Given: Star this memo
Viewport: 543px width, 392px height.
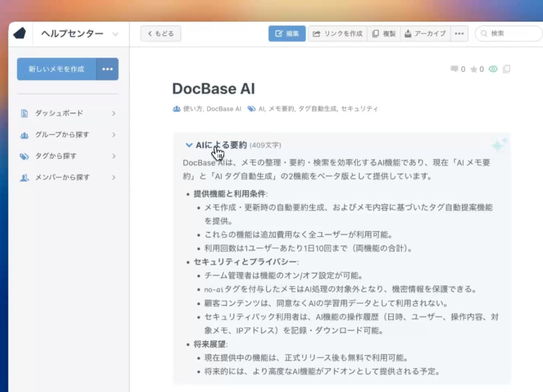Looking at the screenshot, I should [x=473, y=69].
